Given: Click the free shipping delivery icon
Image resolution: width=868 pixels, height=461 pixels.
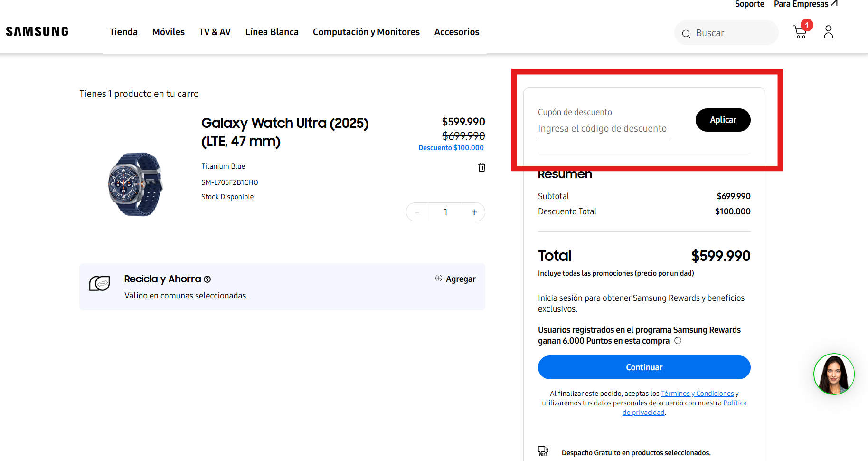Looking at the screenshot, I should click(543, 451).
